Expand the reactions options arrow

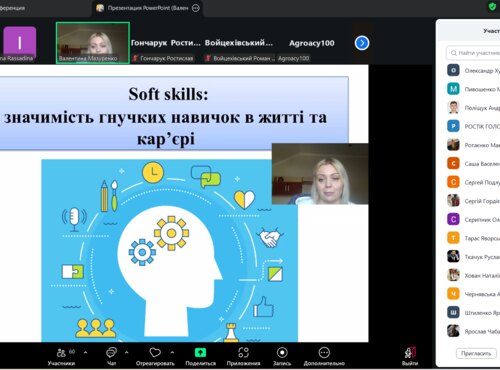[x=172, y=352]
